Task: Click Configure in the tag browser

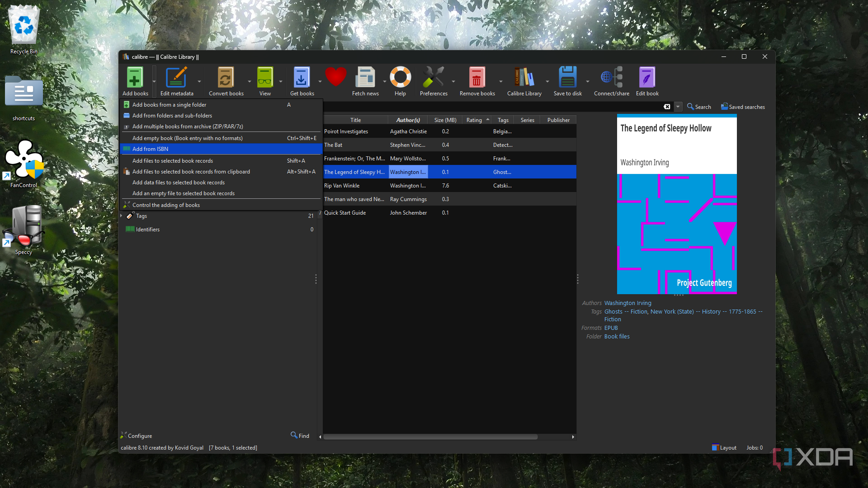Action: tap(136, 436)
